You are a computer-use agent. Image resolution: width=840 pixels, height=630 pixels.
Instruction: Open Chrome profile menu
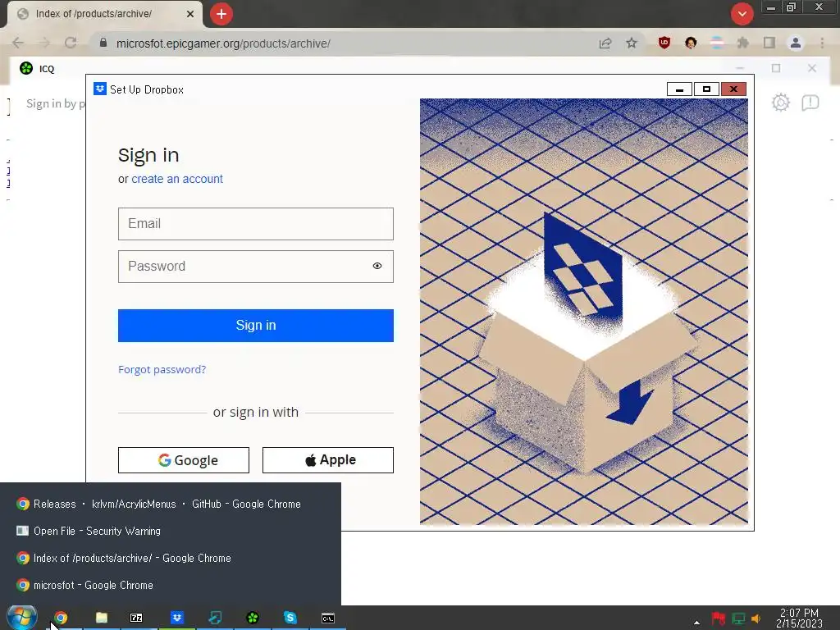click(x=796, y=43)
